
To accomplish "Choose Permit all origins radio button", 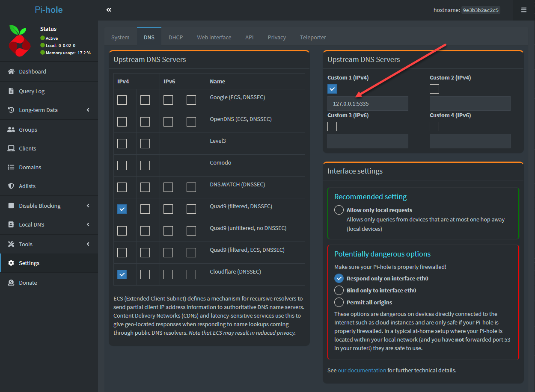I will [x=339, y=302].
